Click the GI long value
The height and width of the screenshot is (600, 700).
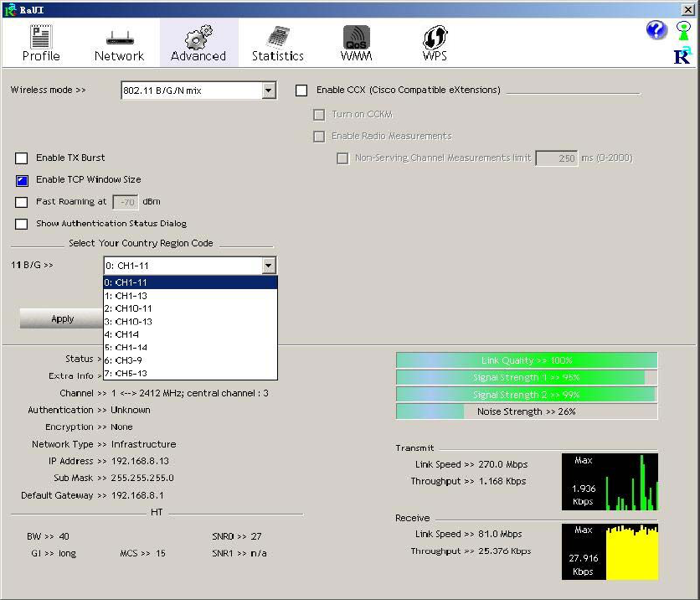click(x=68, y=554)
